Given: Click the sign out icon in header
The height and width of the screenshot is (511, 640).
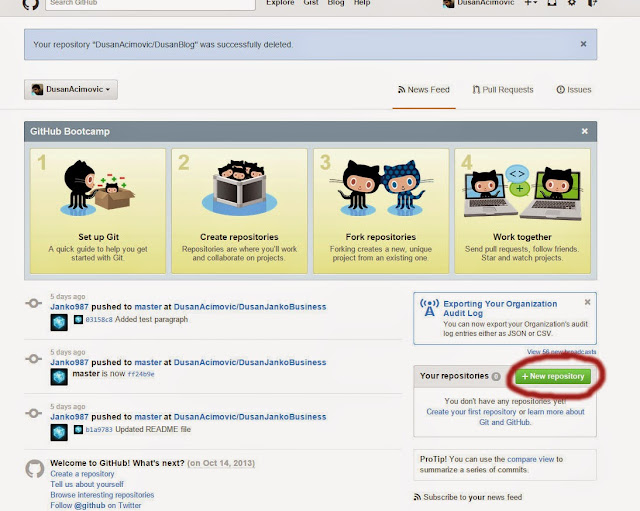Looking at the screenshot, I should coord(592,3).
